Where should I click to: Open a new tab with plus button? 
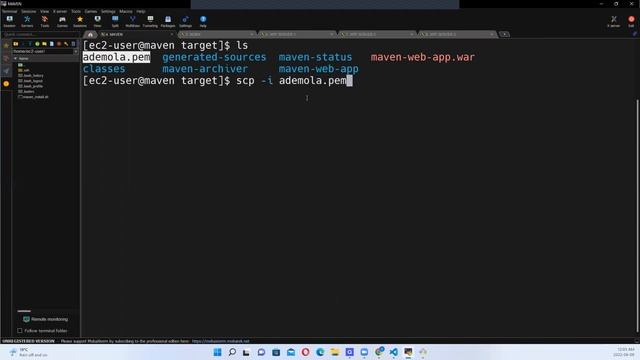[x=504, y=34]
